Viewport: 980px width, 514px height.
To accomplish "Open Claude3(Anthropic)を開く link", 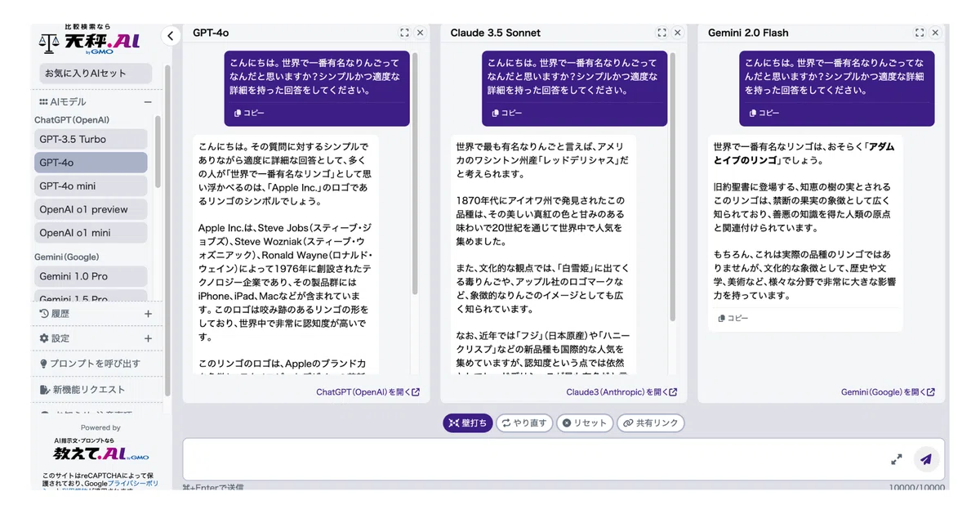I will [621, 392].
